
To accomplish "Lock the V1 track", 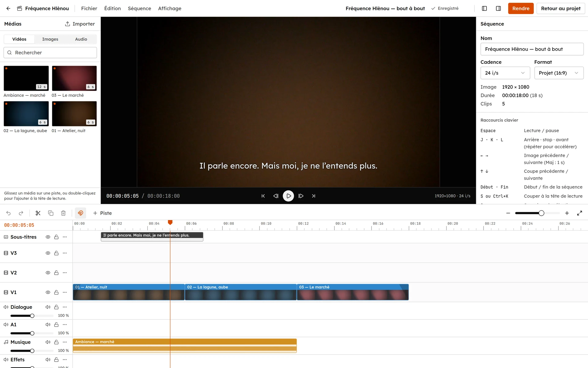I will point(56,293).
